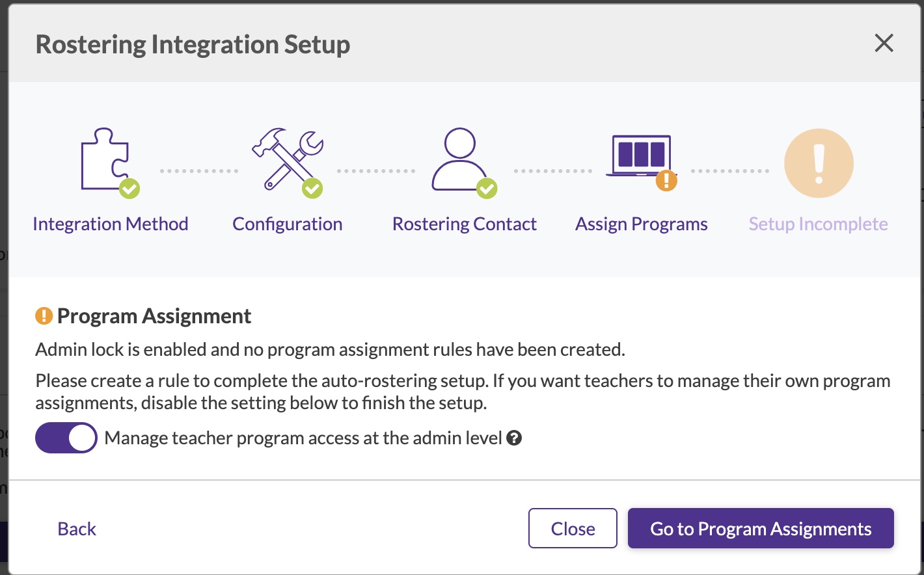Click the Back link
The width and height of the screenshot is (924, 575).
pyautogui.click(x=77, y=529)
